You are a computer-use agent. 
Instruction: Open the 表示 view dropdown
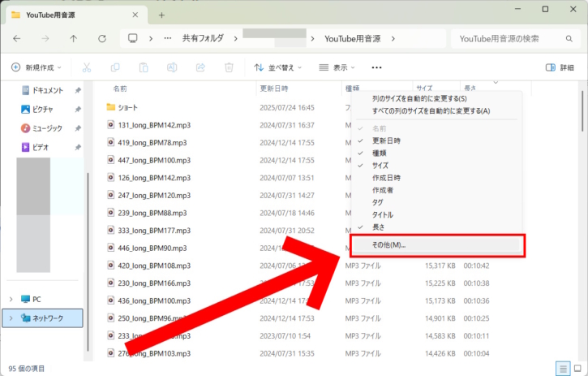[x=339, y=68]
